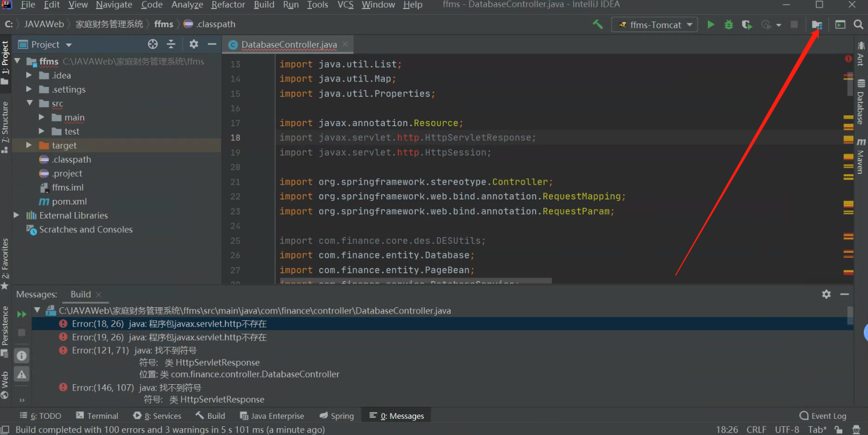
Task: Open the Persistence side tool window
Action: pyautogui.click(x=5, y=331)
